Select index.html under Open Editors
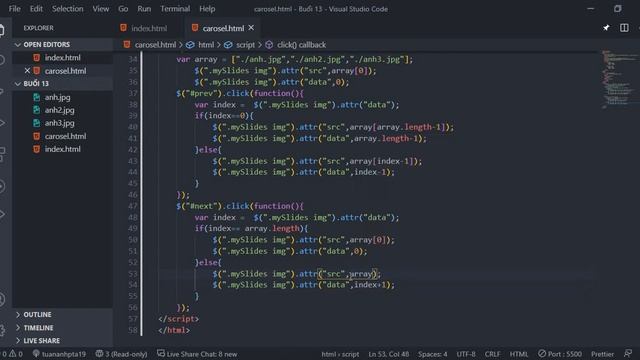 (62, 58)
